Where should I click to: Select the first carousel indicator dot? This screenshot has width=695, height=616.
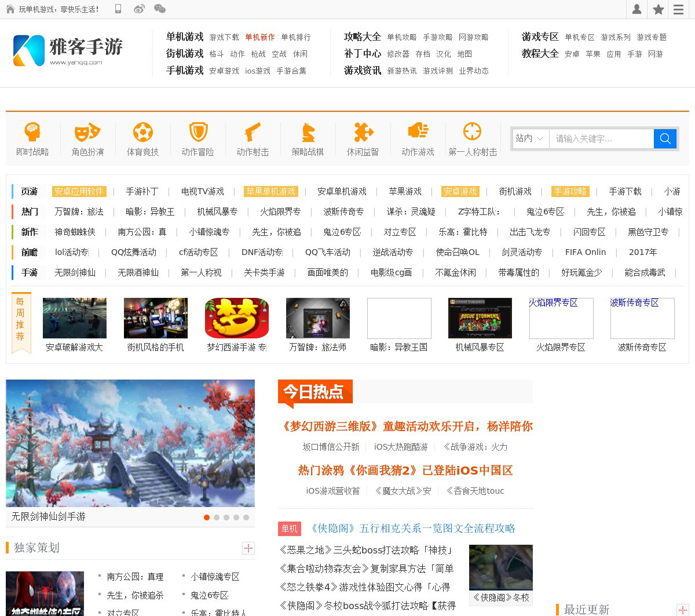point(207,517)
